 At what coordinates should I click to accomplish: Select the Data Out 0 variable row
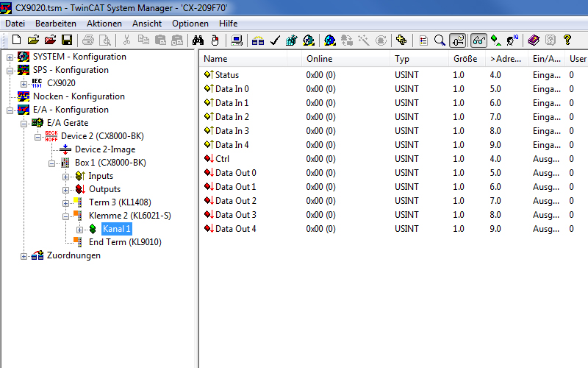(394, 173)
